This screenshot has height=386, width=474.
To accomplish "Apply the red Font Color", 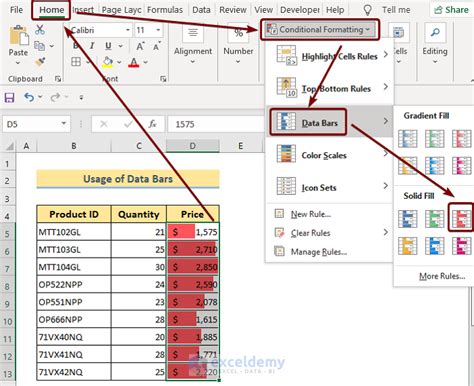I will (x=134, y=62).
